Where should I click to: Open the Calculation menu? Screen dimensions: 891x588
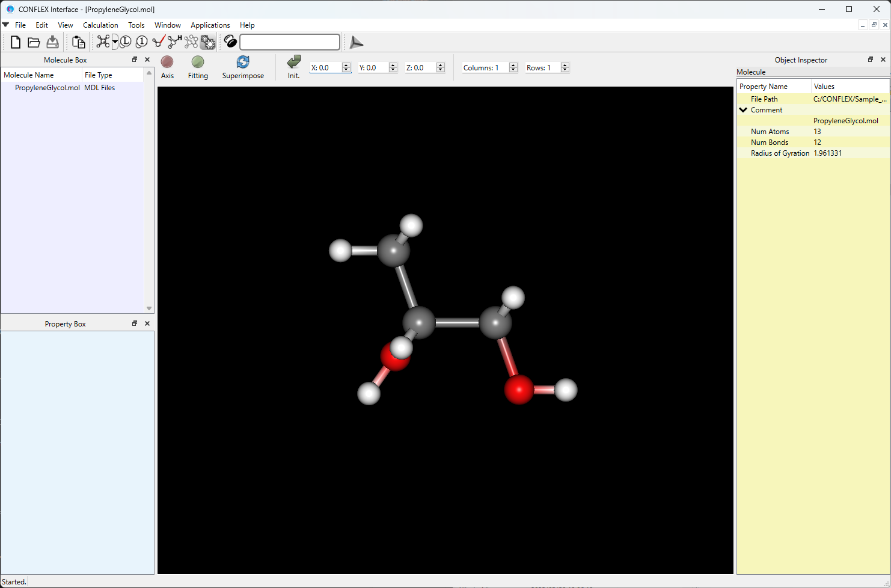click(x=100, y=25)
